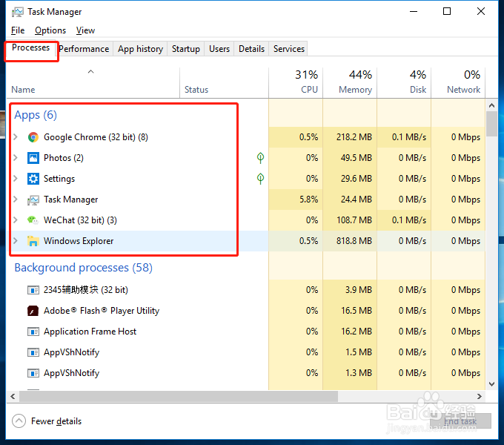Switch to the App history tab

click(141, 49)
